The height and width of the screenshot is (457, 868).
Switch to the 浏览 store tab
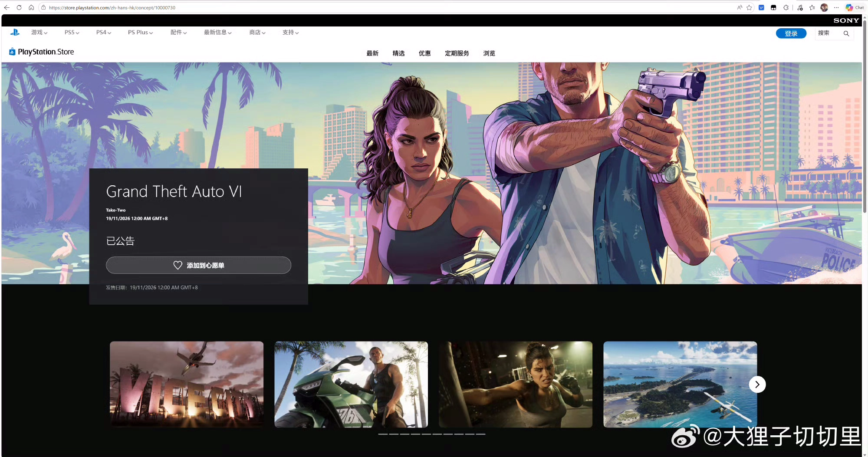click(489, 53)
